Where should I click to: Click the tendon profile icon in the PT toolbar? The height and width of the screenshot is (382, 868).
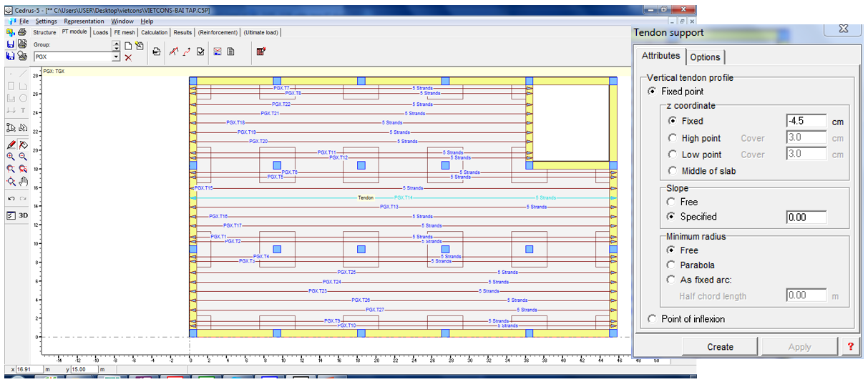[x=173, y=51]
